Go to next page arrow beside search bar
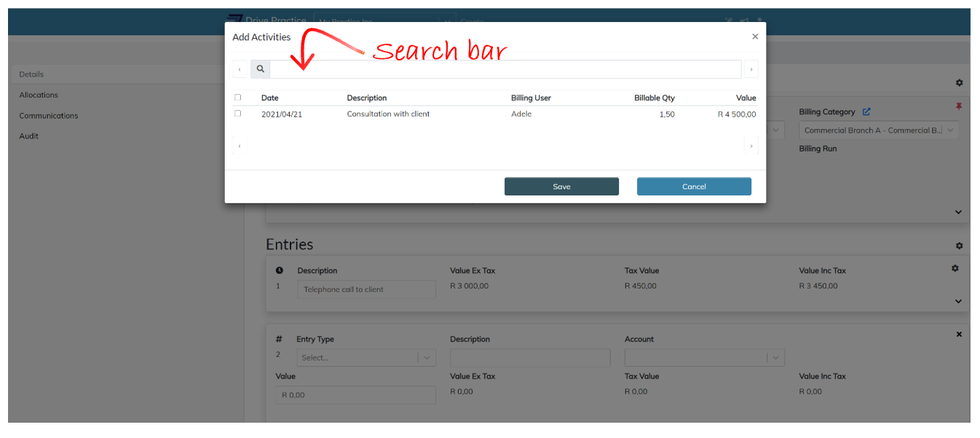The image size is (980, 438). [x=751, y=69]
